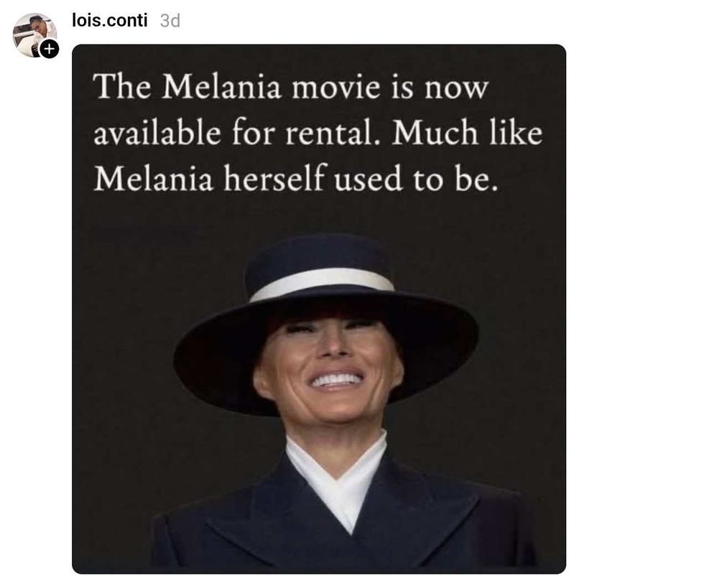Click the smiling teeth in the photo

tap(335, 378)
